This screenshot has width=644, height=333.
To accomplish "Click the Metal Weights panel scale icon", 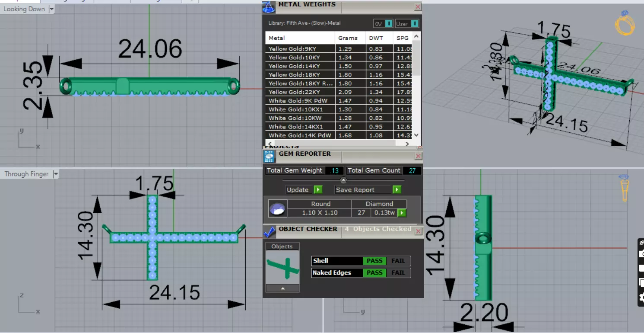I will pos(269,7).
